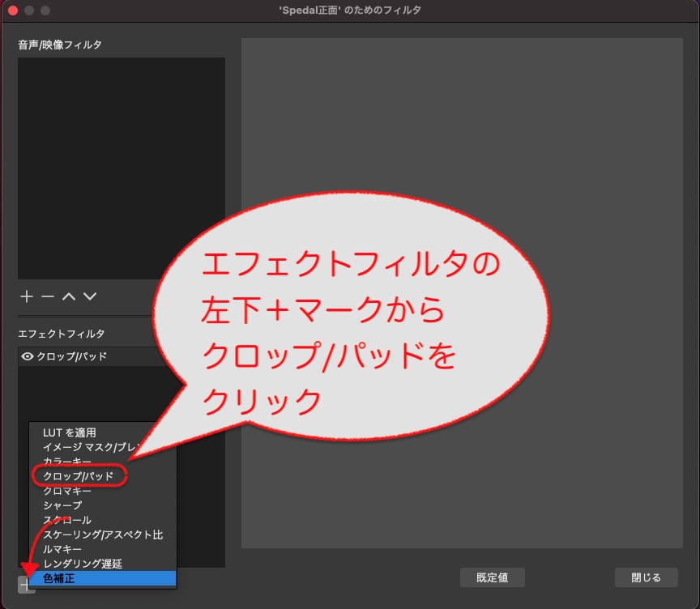Choose レンダリング遅延 filter option
This screenshot has width=700, height=609.
[x=75, y=565]
